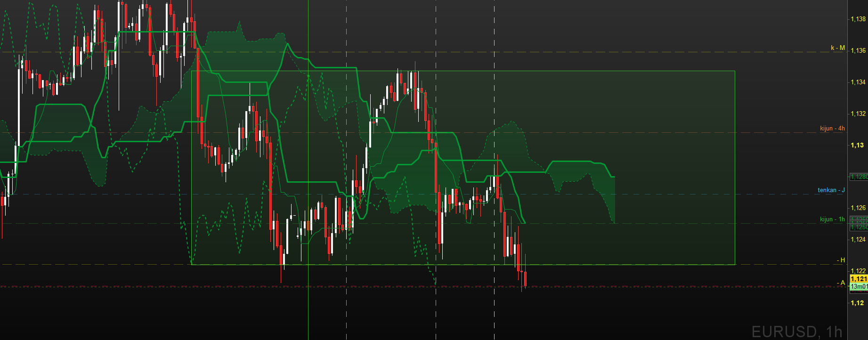Click the 1,124 price axis label

[x=858, y=240]
